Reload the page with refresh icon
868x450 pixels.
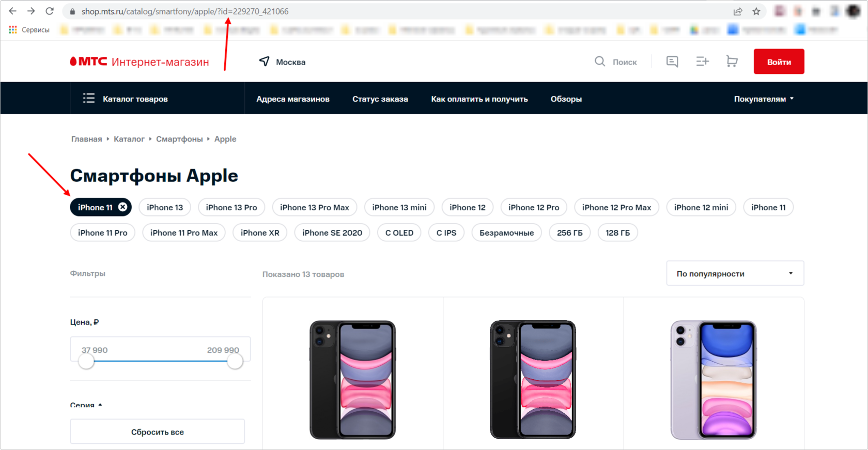click(x=50, y=11)
